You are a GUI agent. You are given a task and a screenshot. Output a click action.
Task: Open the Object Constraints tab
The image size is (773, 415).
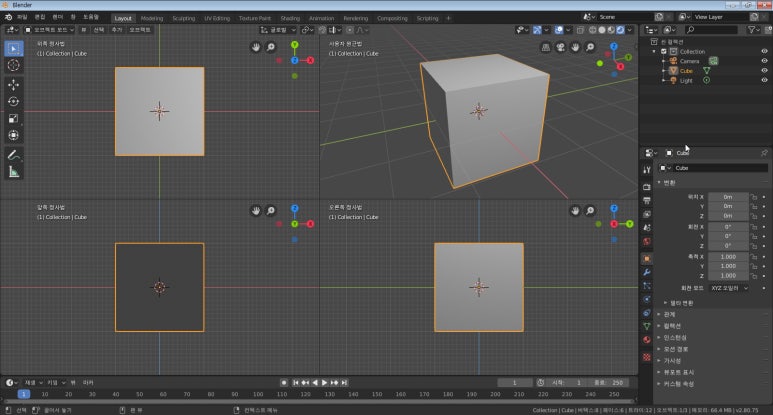point(647,313)
